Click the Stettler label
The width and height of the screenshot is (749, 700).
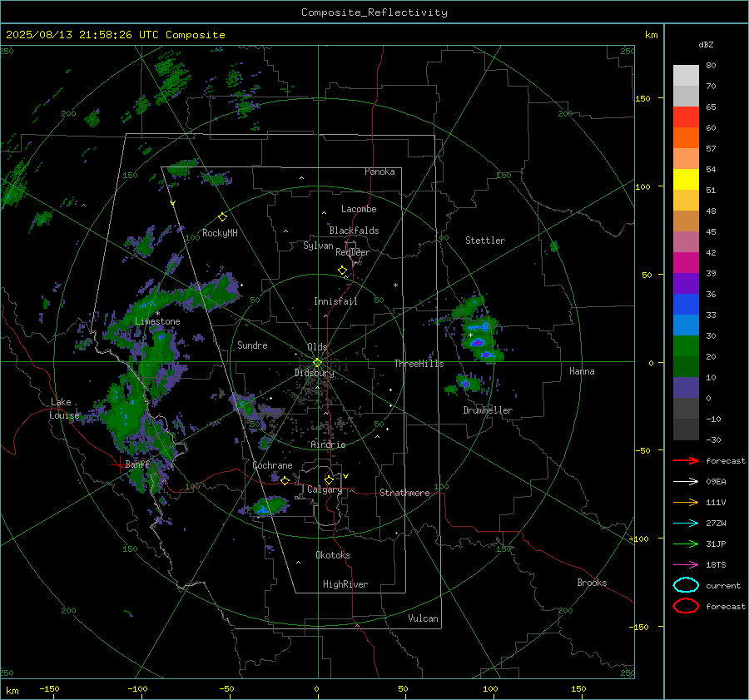click(x=485, y=241)
